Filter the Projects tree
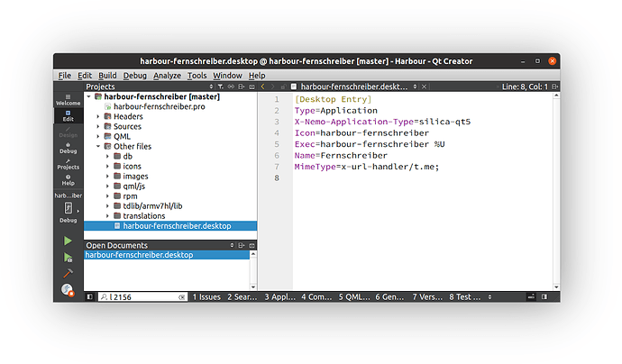The image size is (622, 364). click(221, 86)
